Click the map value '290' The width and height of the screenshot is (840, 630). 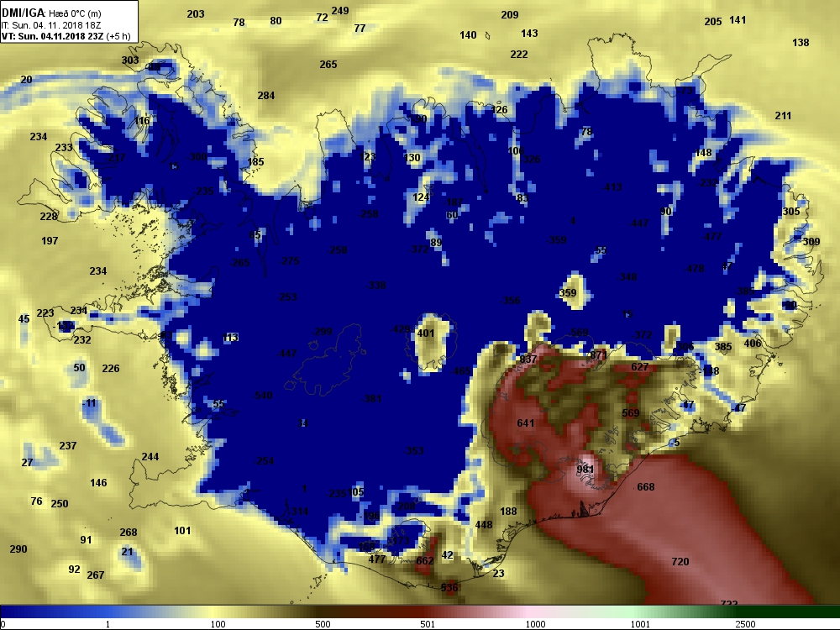[x=18, y=549]
